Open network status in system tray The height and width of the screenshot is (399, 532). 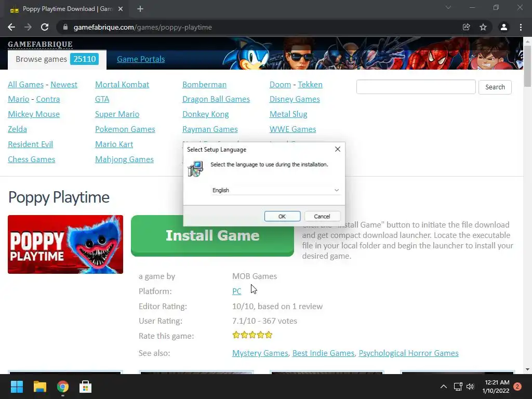point(458,387)
